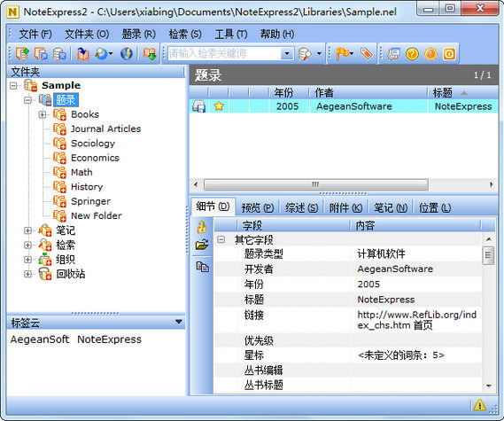Select the History folder
Viewport: 504px width, 421px height.
(87, 186)
